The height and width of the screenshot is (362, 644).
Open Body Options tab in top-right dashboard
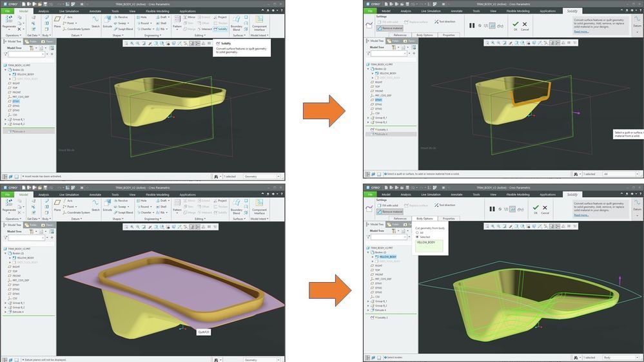point(425,35)
